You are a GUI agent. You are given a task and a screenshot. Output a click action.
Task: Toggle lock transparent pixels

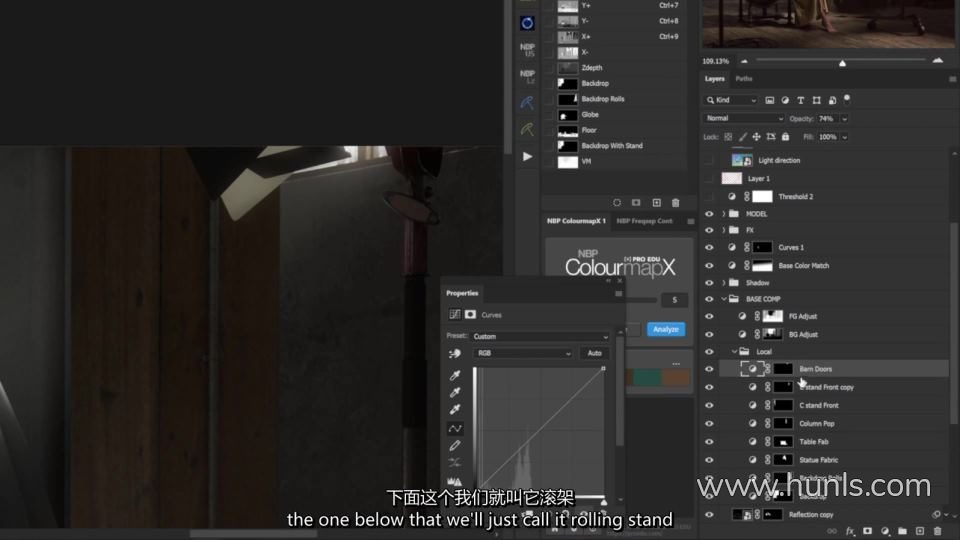(x=728, y=137)
